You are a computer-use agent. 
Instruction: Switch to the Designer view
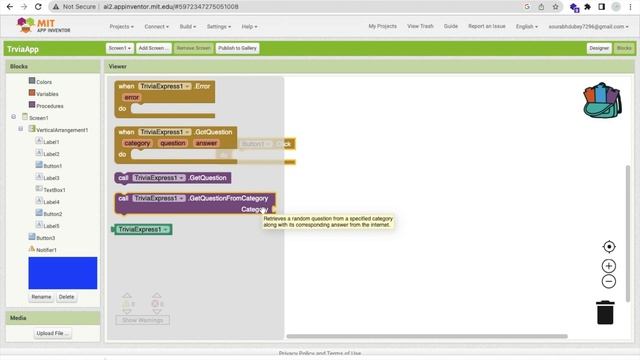pyautogui.click(x=599, y=48)
